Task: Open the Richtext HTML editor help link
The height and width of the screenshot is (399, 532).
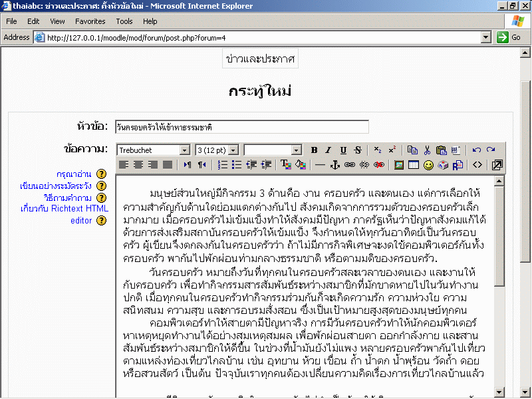Action: pyautogui.click(x=64, y=214)
